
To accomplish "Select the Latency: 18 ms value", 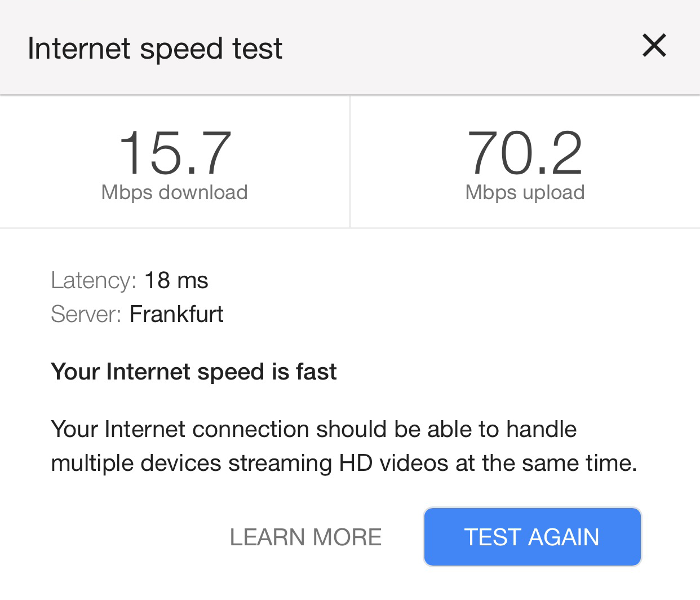I will coord(176,280).
